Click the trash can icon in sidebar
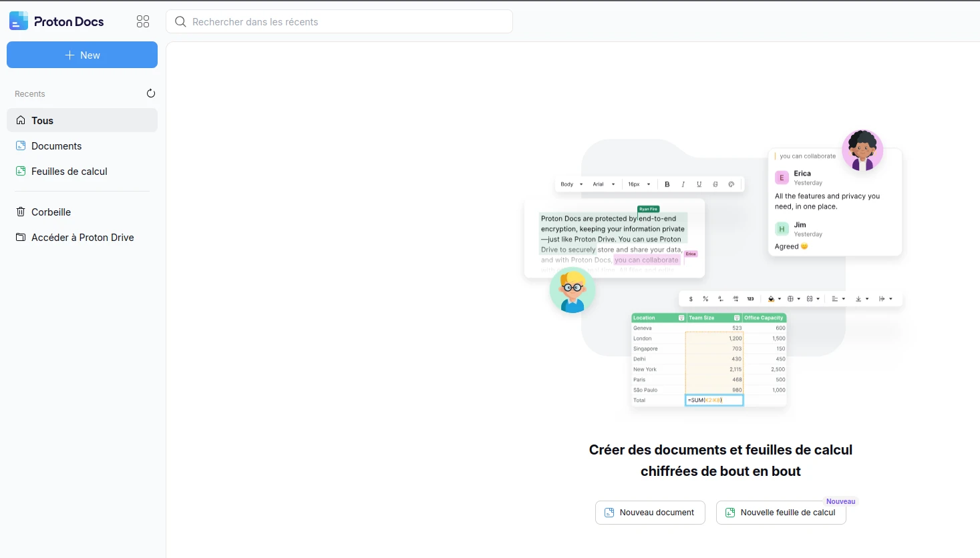The image size is (980, 558). coord(21,212)
